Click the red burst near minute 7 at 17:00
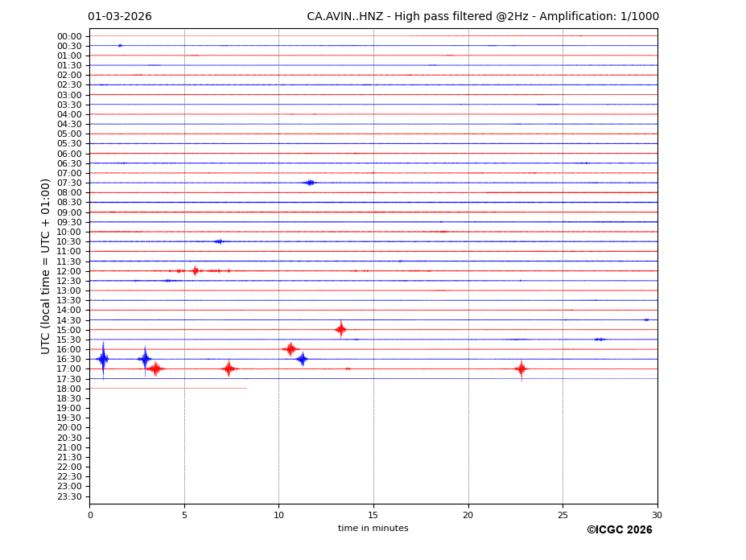 pyautogui.click(x=229, y=369)
